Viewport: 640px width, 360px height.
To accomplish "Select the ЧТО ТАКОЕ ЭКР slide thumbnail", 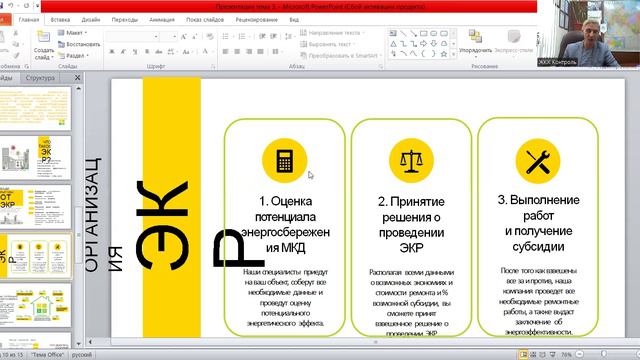I will 36,158.
